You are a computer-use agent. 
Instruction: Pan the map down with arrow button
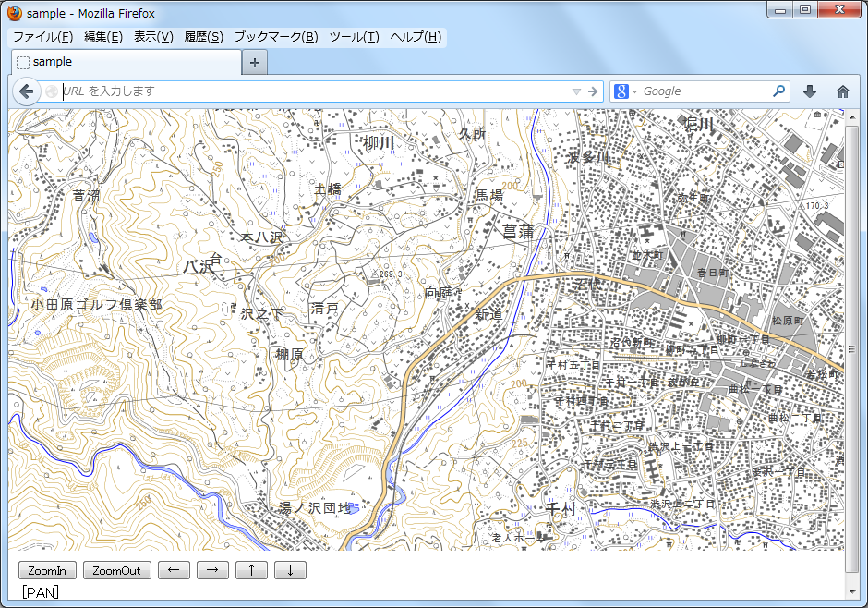(290, 570)
